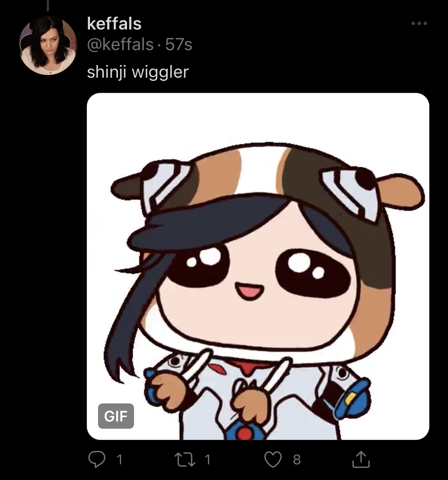
Task: Open the 57s timestamp permalink
Action: pyautogui.click(x=179, y=45)
